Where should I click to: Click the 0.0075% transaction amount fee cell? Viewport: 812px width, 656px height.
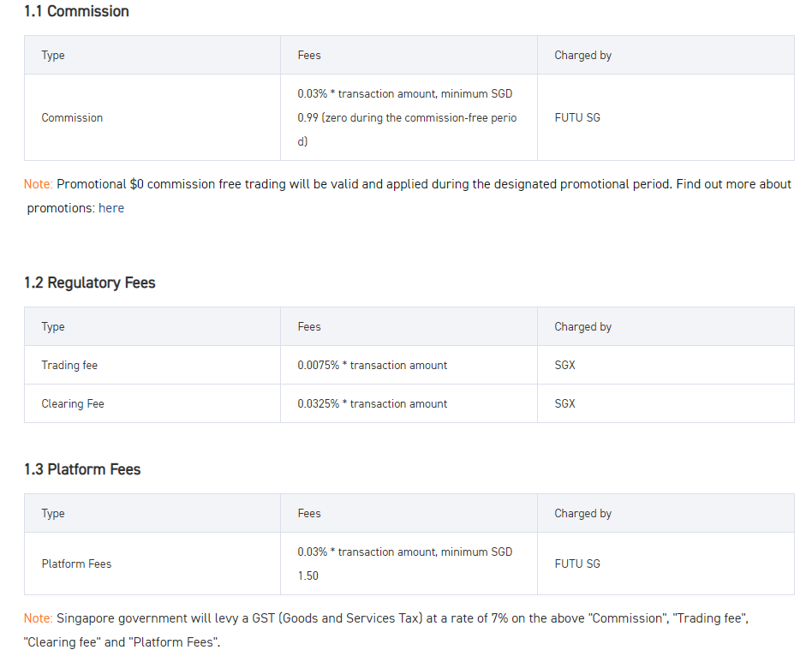373,365
